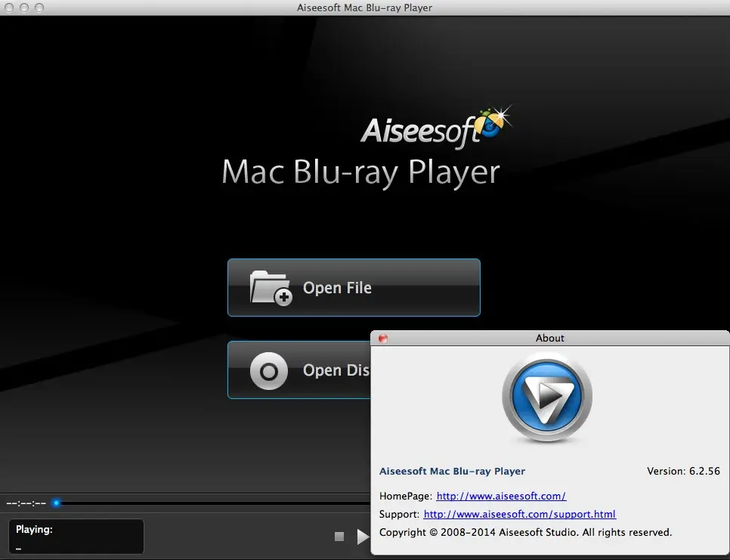
Task: Close the About dialog with red button
Action: pyautogui.click(x=383, y=339)
